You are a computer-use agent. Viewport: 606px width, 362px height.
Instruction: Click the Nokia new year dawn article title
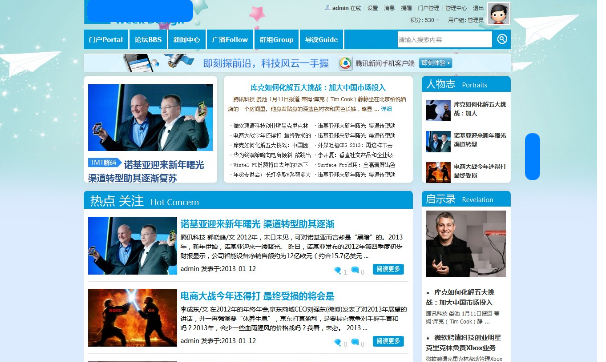tap(257, 224)
